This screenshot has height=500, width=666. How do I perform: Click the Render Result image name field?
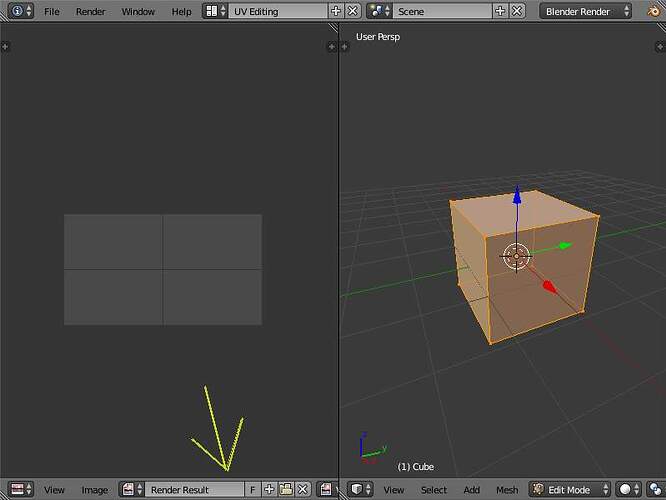[x=195, y=489]
